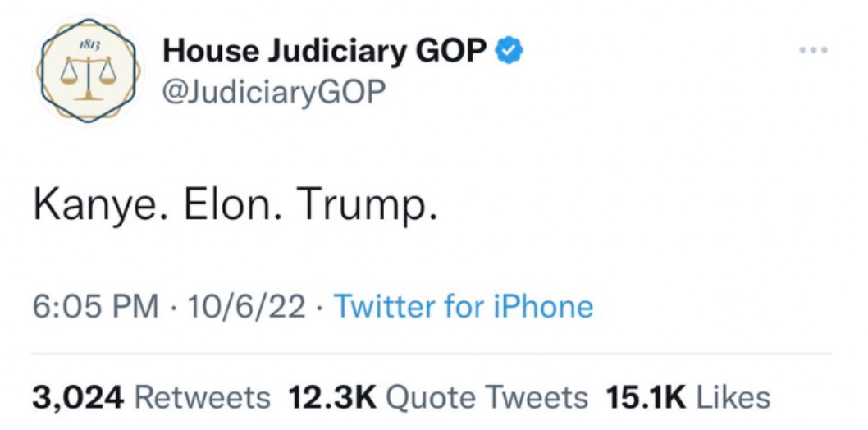
Task: Open the Quote Tweets list label
Action: tap(487, 397)
